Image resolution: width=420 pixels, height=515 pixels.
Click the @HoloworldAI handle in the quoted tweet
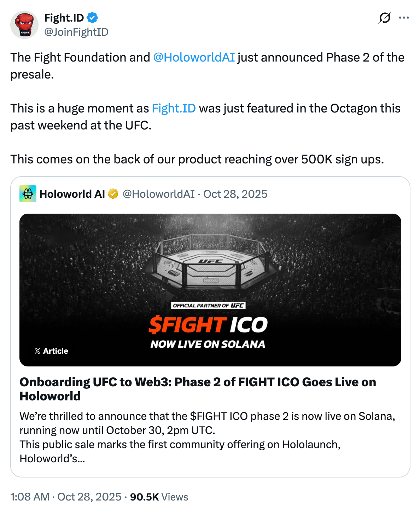pos(158,194)
